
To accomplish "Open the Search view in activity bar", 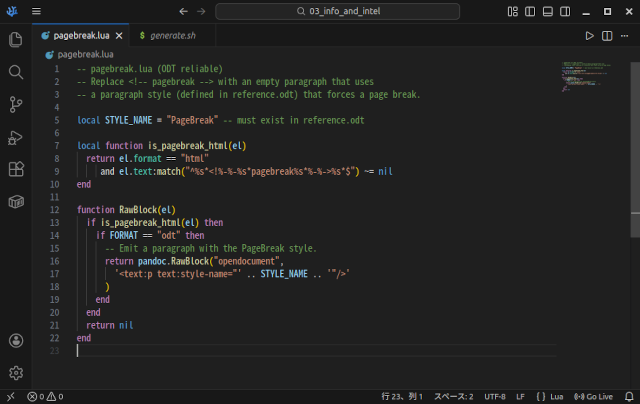I will click(16, 72).
